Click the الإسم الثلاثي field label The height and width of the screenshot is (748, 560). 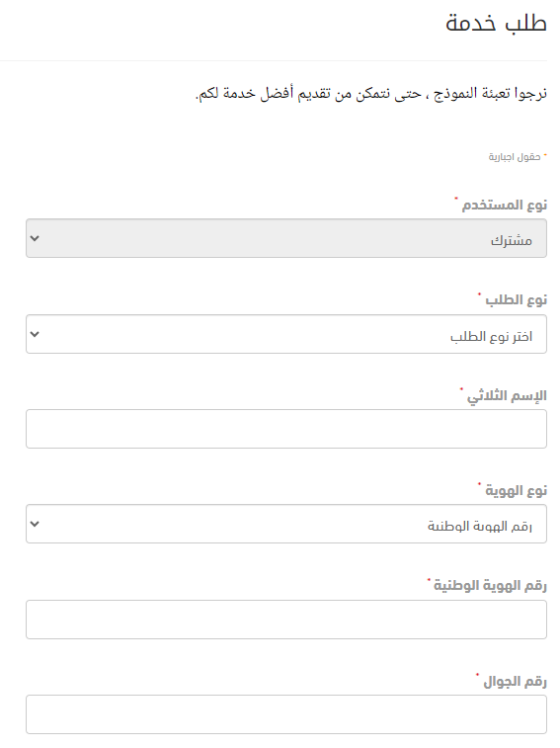pyautogui.click(x=507, y=396)
